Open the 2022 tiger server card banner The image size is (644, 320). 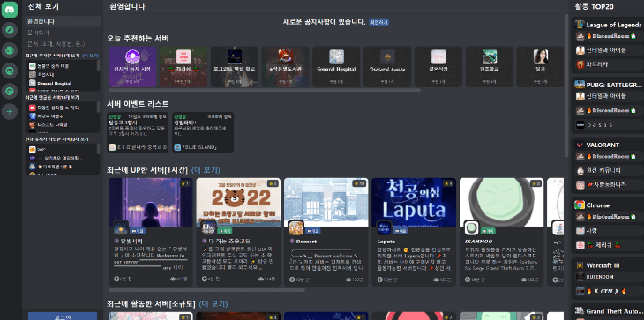click(238, 202)
